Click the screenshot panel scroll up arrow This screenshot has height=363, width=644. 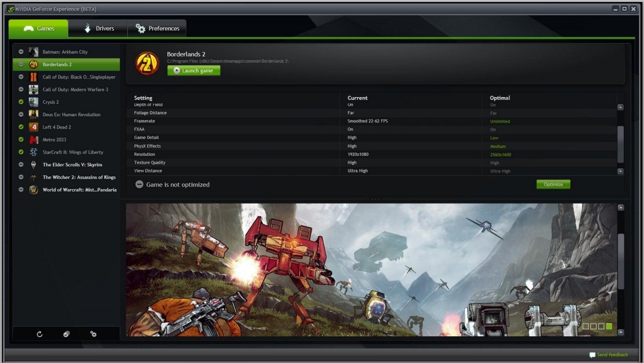point(621,208)
